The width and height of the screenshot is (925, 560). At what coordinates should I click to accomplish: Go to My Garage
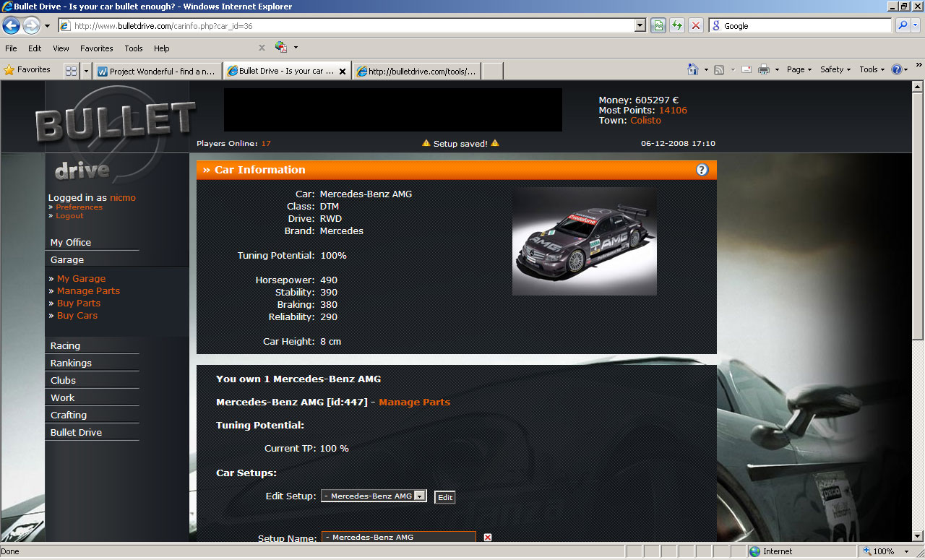[x=81, y=278]
